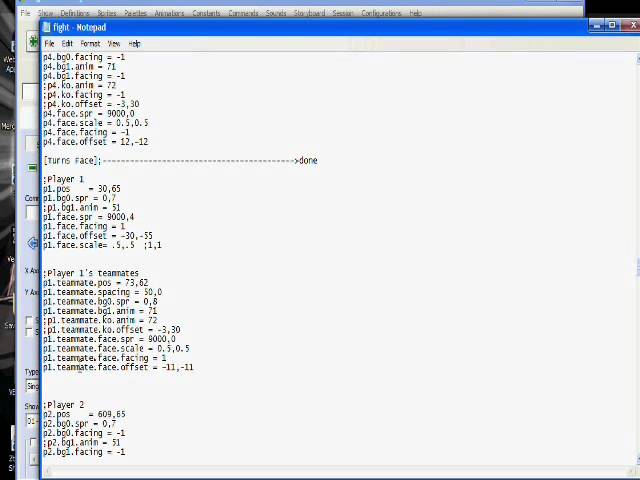Image resolution: width=640 pixels, height=480 pixels.
Task: Click line ';p2.bg1.anim = 51'
Action: click(82, 442)
